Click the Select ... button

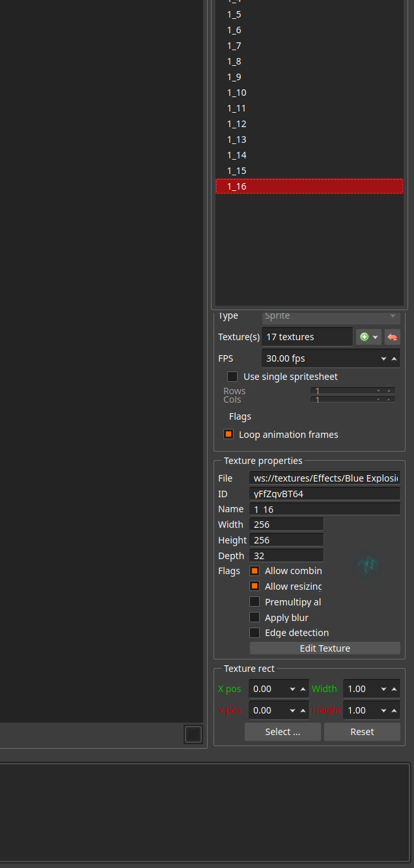click(x=283, y=732)
